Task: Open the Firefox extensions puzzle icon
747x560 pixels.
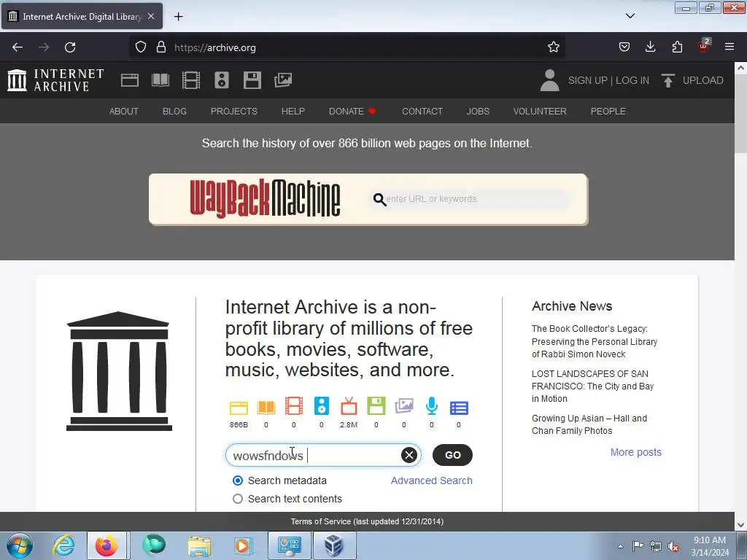Action: point(677,47)
